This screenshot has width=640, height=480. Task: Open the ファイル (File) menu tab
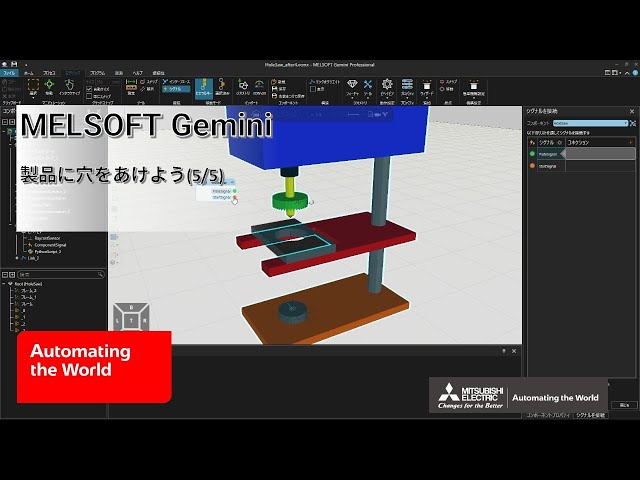tap(9, 73)
